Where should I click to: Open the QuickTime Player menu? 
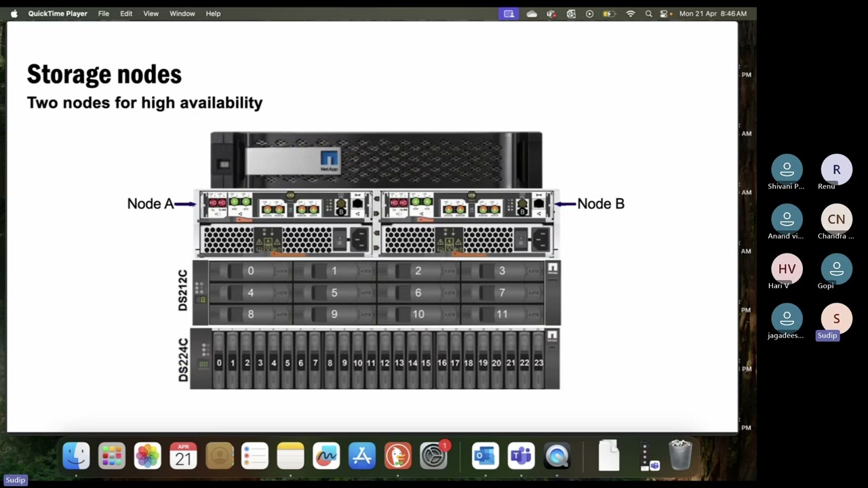[x=58, y=14]
